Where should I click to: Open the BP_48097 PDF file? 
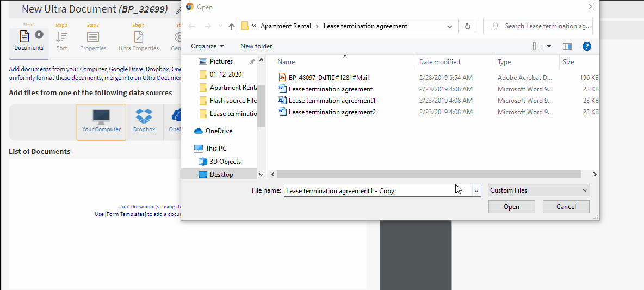coord(329,78)
